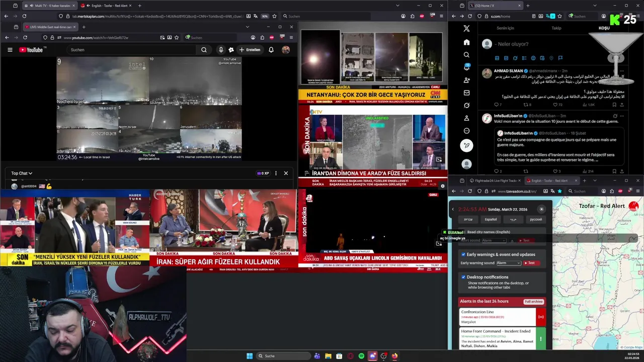List all tabs in Tzofar browser window
The image size is (644, 362).
[595, 180]
